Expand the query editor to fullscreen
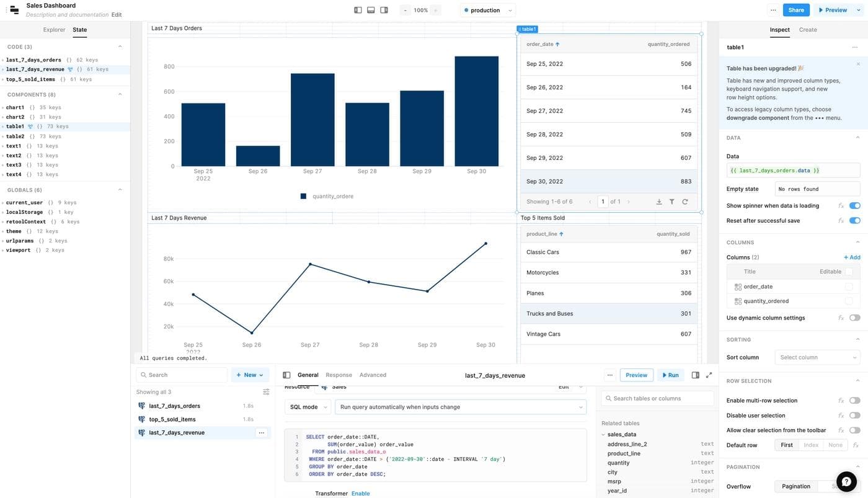This screenshot has width=868, height=498. [x=709, y=375]
